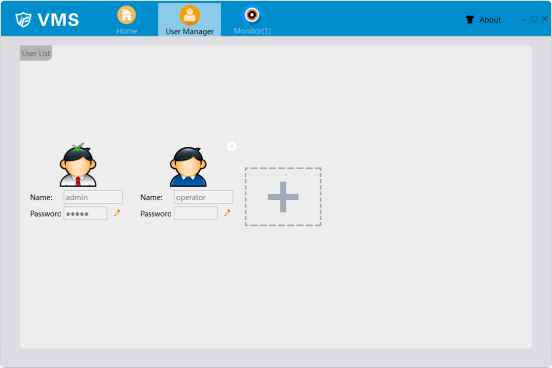Close the VMS window
The width and height of the screenshot is (552, 368).
[x=544, y=19]
